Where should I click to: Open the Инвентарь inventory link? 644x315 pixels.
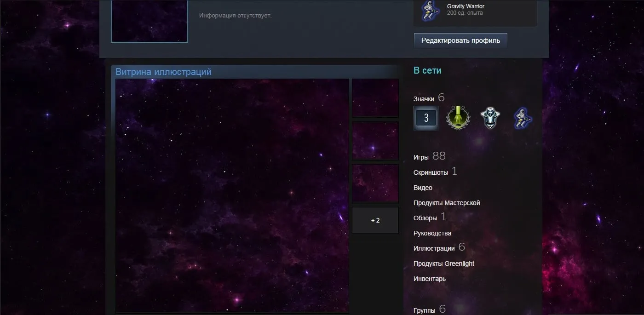pos(430,279)
